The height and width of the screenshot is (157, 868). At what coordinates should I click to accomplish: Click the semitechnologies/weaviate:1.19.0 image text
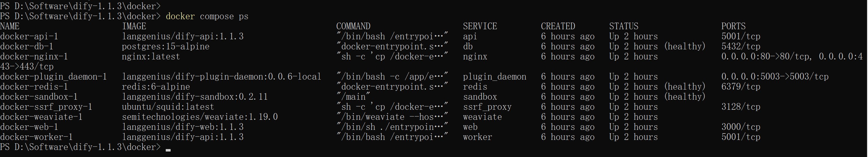[200, 117]
